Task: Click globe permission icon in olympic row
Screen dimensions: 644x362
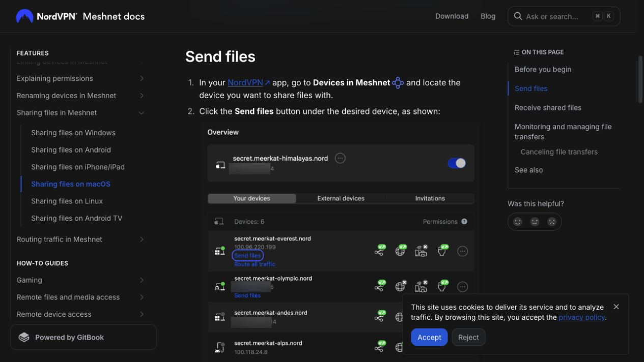Action: (401, 286)
